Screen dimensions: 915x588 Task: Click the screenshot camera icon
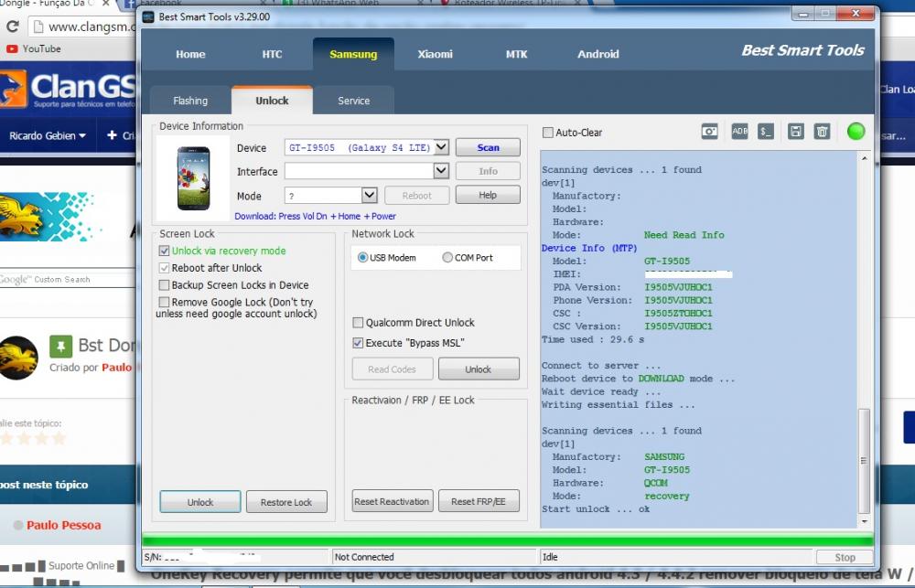point(710,132)
